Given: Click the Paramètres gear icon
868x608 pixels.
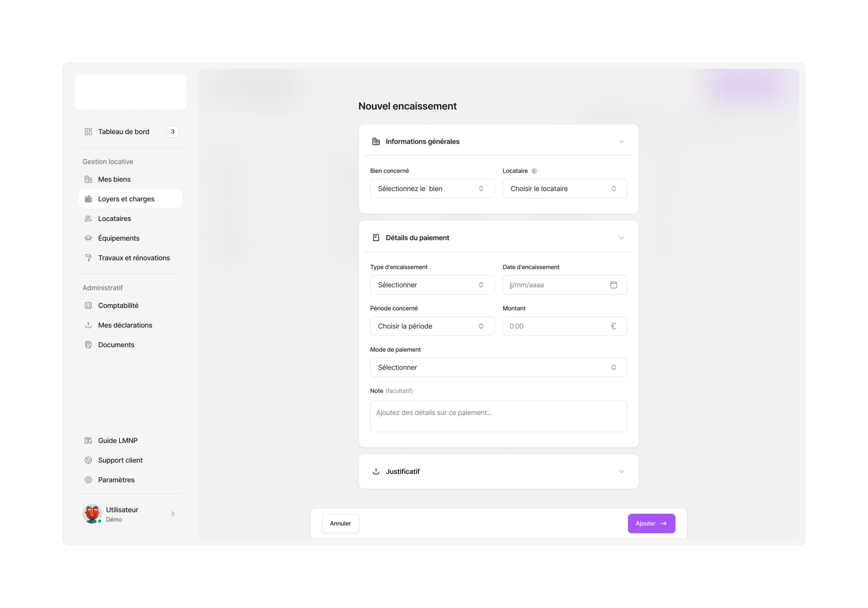Looking at the screenshot, I should point(88,480).
